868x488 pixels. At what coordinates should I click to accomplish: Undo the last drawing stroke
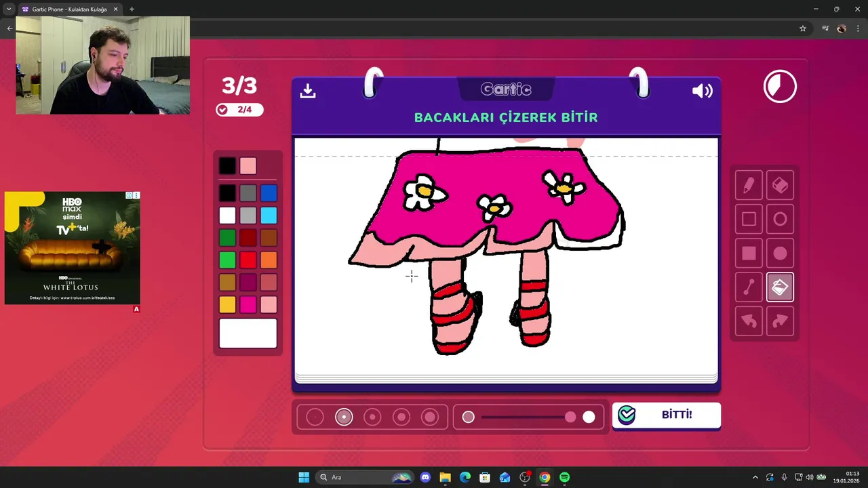749,321
